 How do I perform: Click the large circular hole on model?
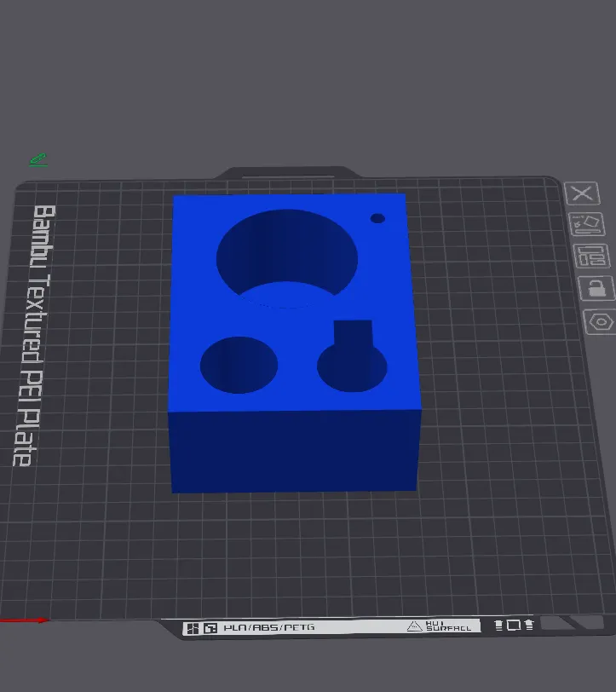[286, 253]
